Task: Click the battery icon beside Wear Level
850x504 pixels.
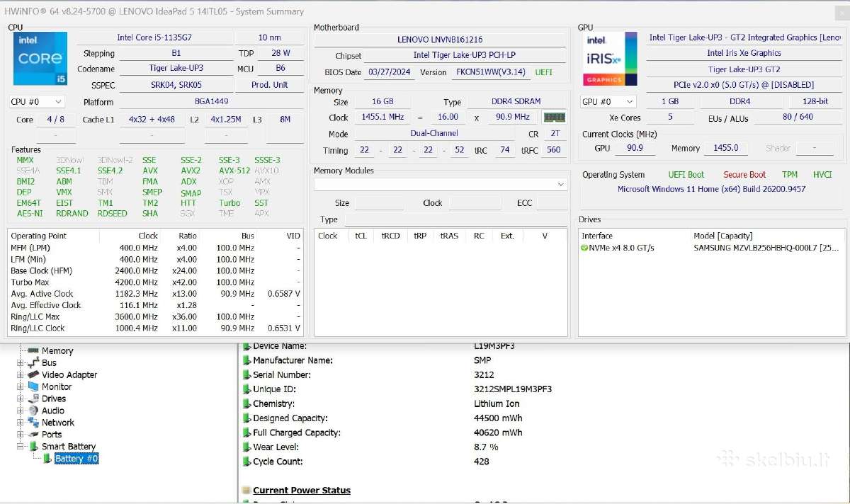Action: tap(246, 447)
